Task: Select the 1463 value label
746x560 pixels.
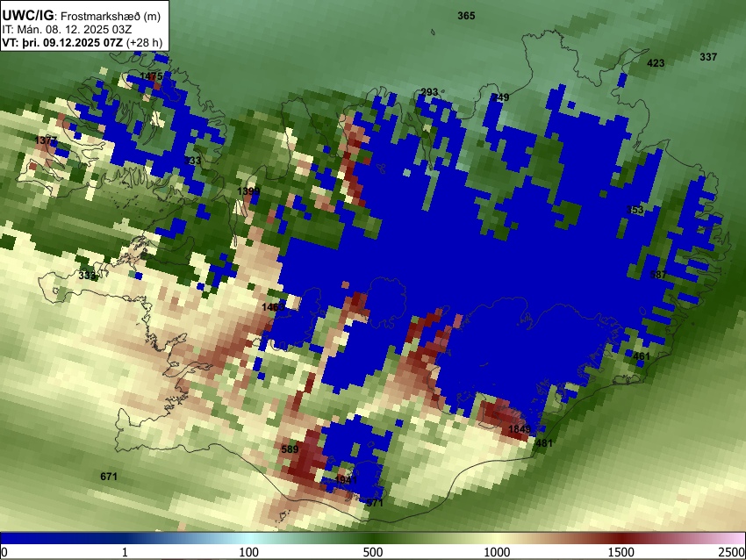Action: click(273, 307)
